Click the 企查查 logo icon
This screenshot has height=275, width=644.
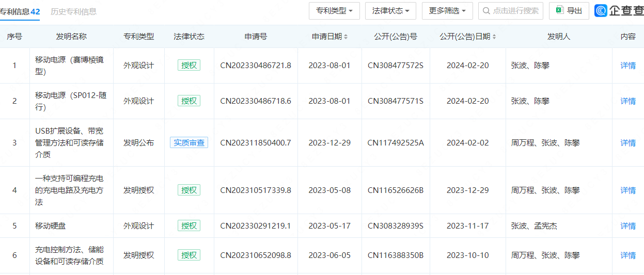tap(601, 10)
